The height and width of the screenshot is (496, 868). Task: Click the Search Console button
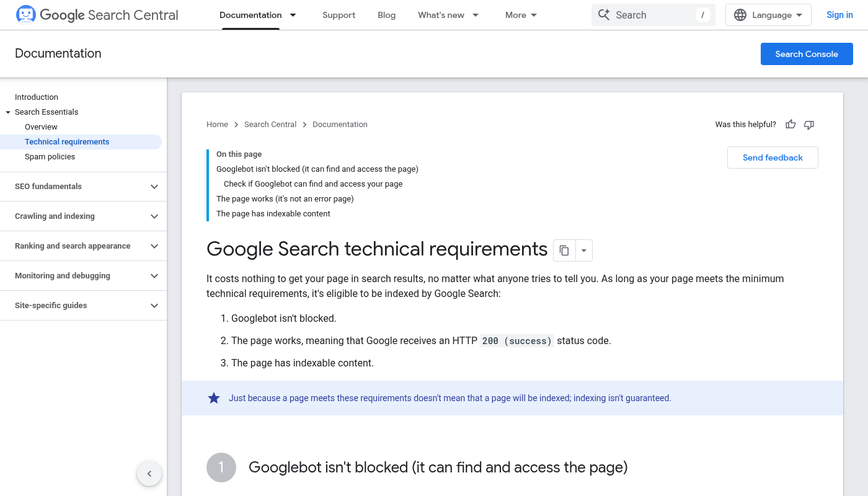tap(807, 54)
